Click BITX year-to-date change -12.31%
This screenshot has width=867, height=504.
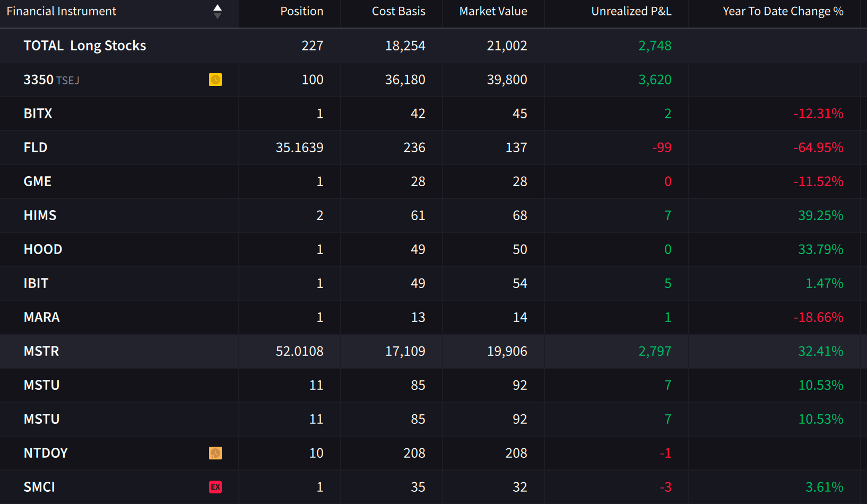[819, 114]
